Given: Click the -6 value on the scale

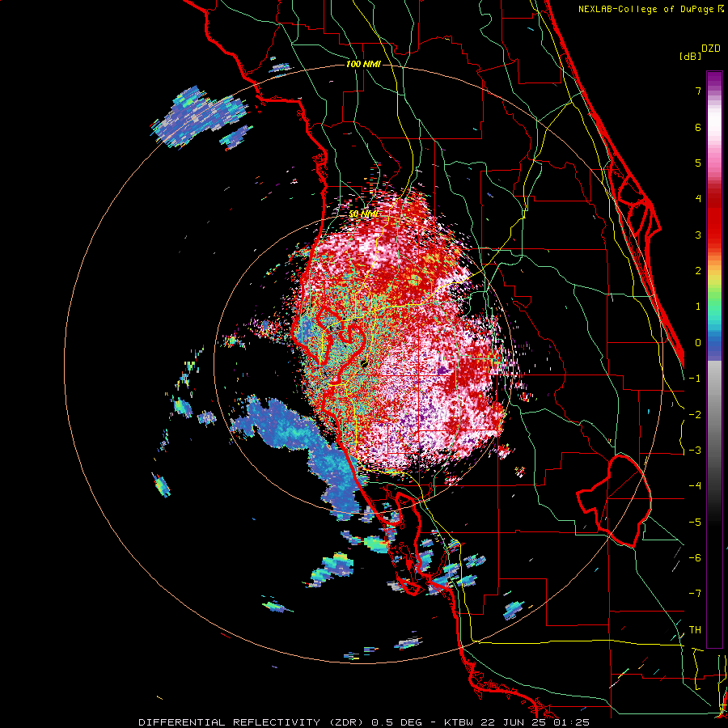Looking at the screenshot, I should click(x=695, y=558).
